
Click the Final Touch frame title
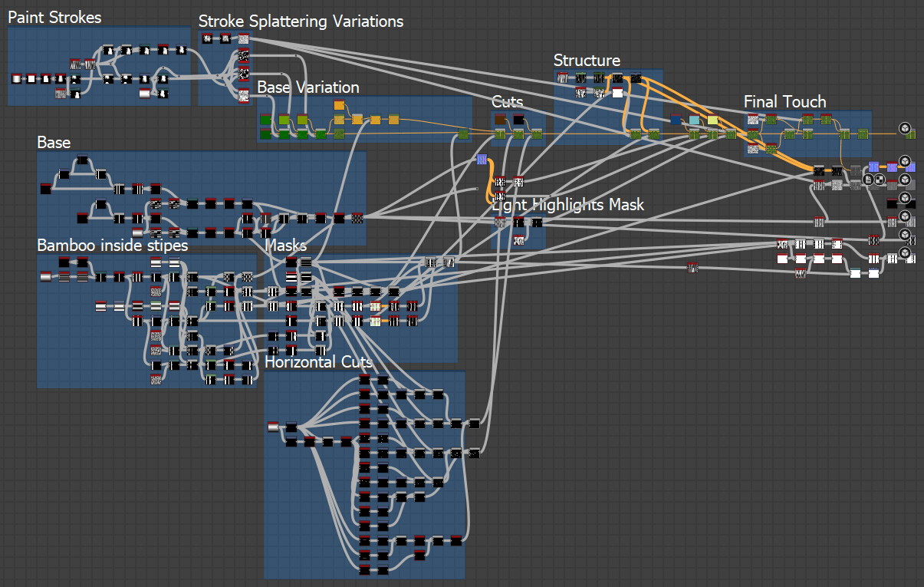coord(785,102)
